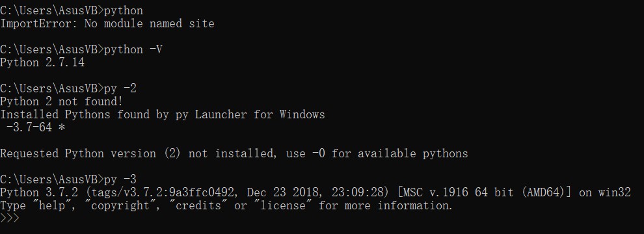
Task: Click the word "license" in the banner
Action: [x=283, y=205]
